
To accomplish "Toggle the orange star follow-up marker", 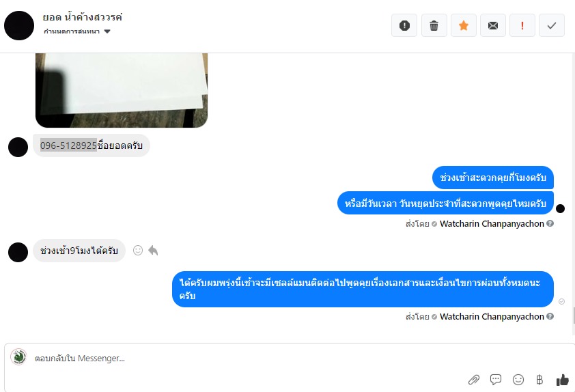I will click(x=464, y=25).
